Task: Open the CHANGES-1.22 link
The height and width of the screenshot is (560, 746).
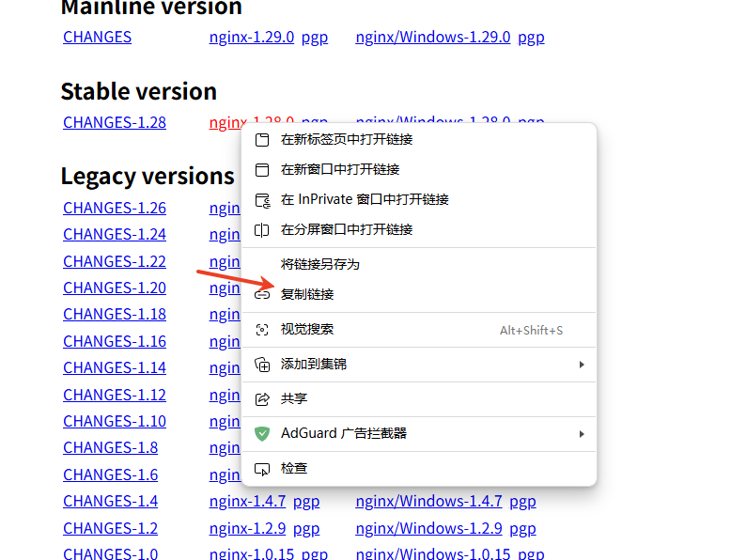Action: (x=115, y=261)
